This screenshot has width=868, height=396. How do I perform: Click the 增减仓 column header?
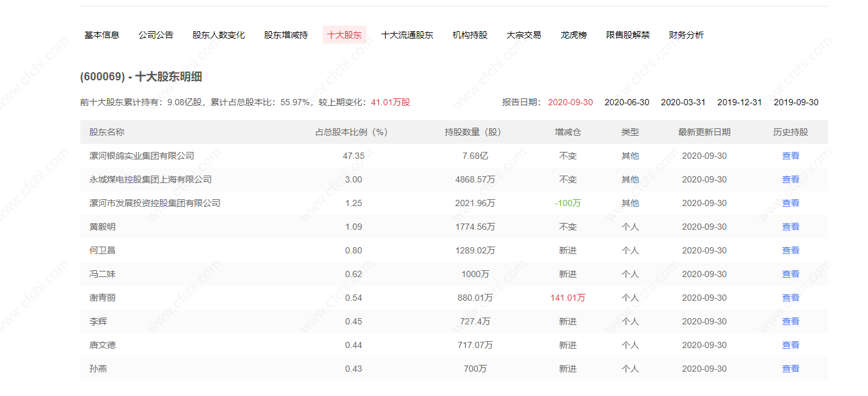point(568,132)
